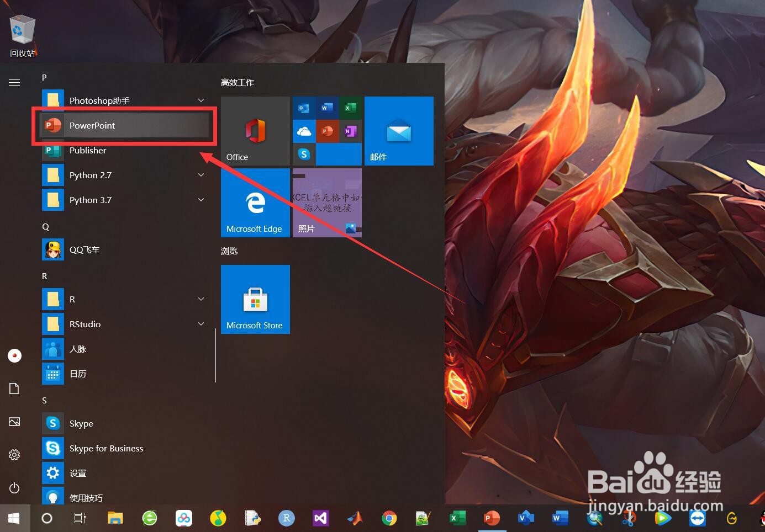Switch to Word on taskbar
This screenshot has height=532, width=765.
point(561,518)
